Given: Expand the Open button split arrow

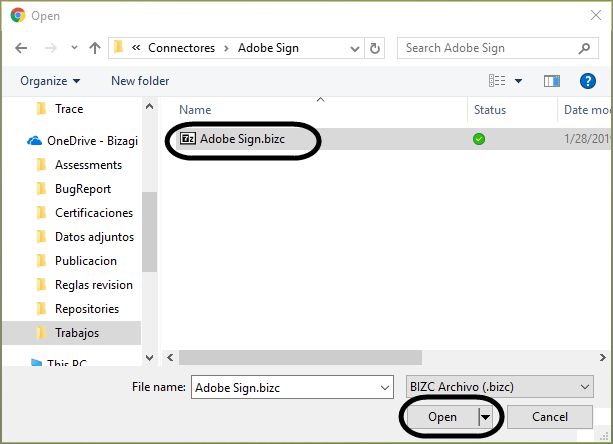Looking at the screenshot, I should point(486,417).
